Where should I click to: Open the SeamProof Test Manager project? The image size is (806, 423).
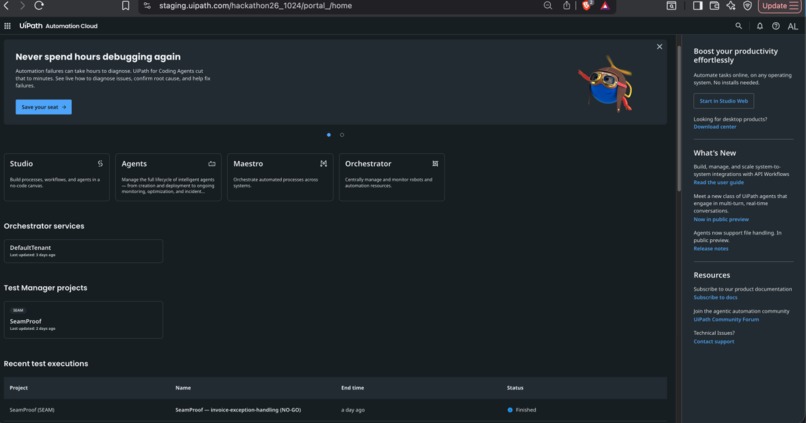pyautogui.click(x=83, y=320)
